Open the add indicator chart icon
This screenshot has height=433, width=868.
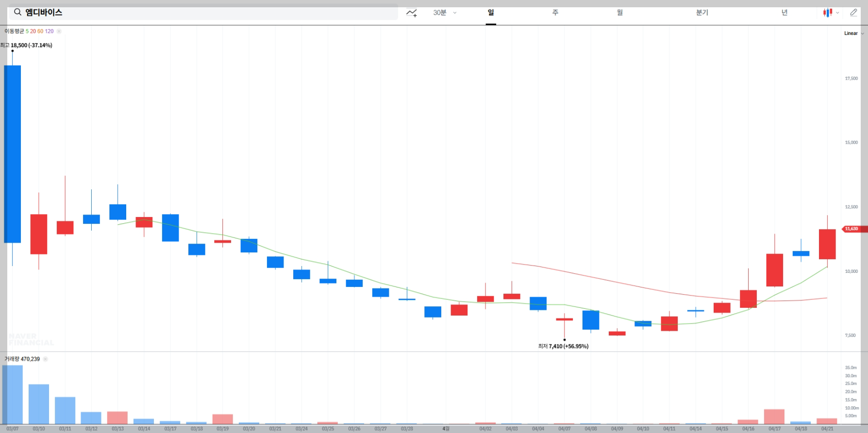tap(412, 13)
